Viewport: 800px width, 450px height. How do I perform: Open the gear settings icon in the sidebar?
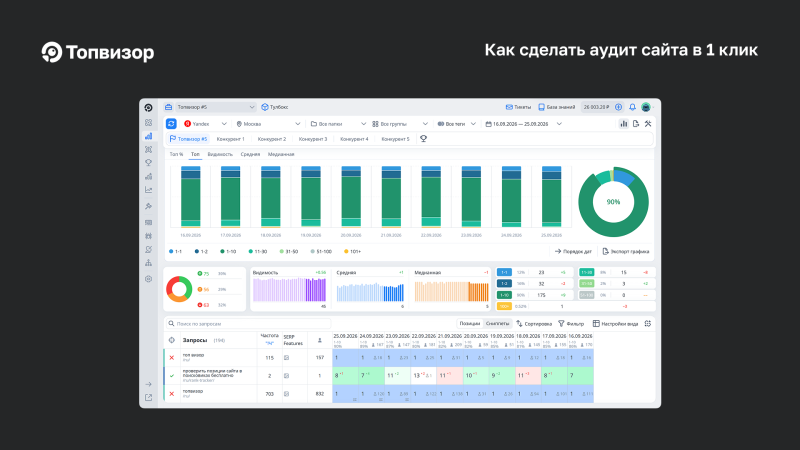(148, 279)
